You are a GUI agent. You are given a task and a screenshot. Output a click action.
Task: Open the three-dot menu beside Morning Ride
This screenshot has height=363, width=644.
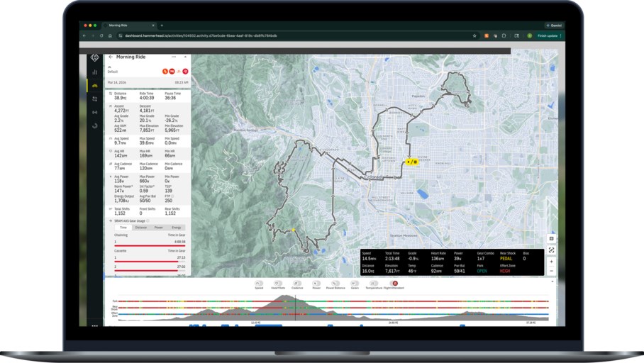coord(174,57)
